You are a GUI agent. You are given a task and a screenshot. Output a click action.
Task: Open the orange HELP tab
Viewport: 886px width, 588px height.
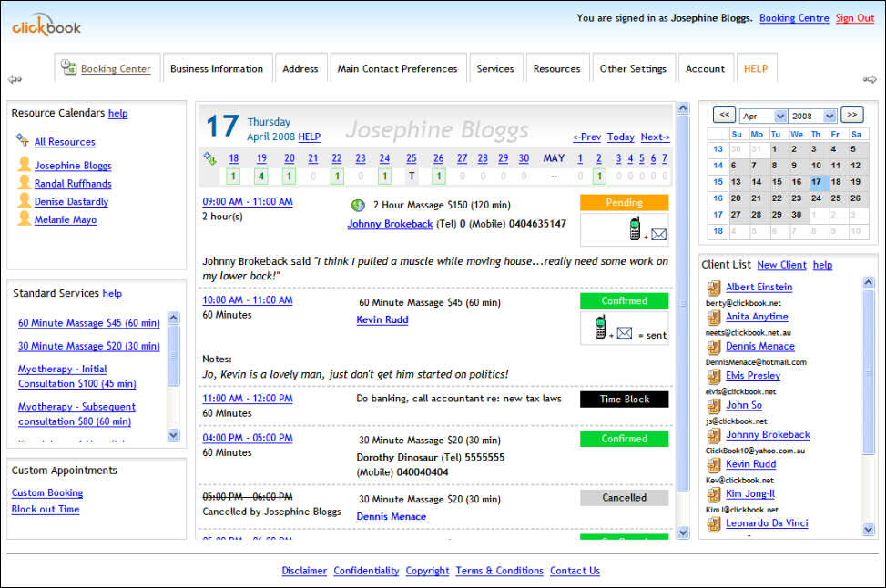(x=756, y=68)
